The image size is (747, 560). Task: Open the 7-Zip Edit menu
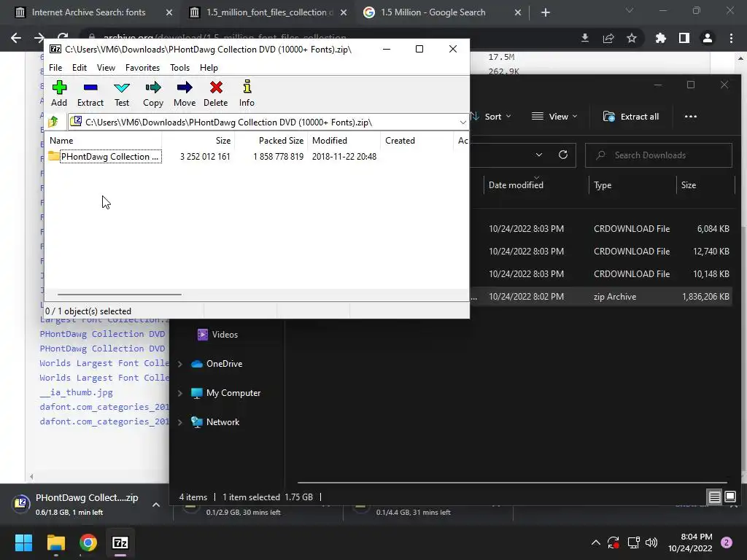pyautogui.click(x=79, y=68)
